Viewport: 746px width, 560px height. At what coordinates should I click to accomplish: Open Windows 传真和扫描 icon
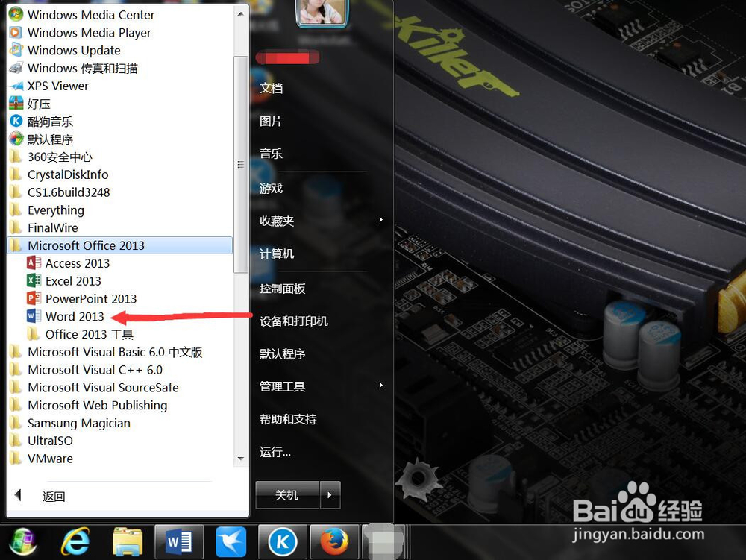pyautogui.click(x=16, y=68)
